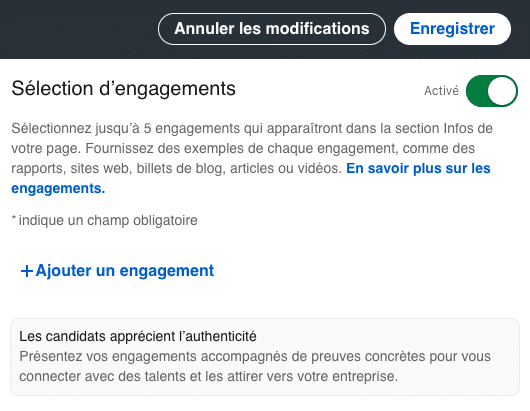Add a new engagement using the blue plus sign
This screenshot has height=411, width=530.
pos(27,271)
